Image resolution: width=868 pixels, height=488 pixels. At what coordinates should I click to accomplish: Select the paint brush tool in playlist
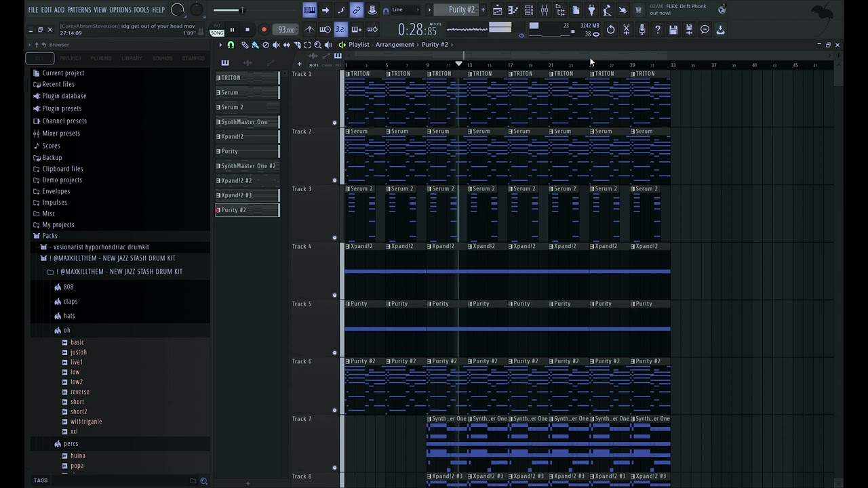255,45
